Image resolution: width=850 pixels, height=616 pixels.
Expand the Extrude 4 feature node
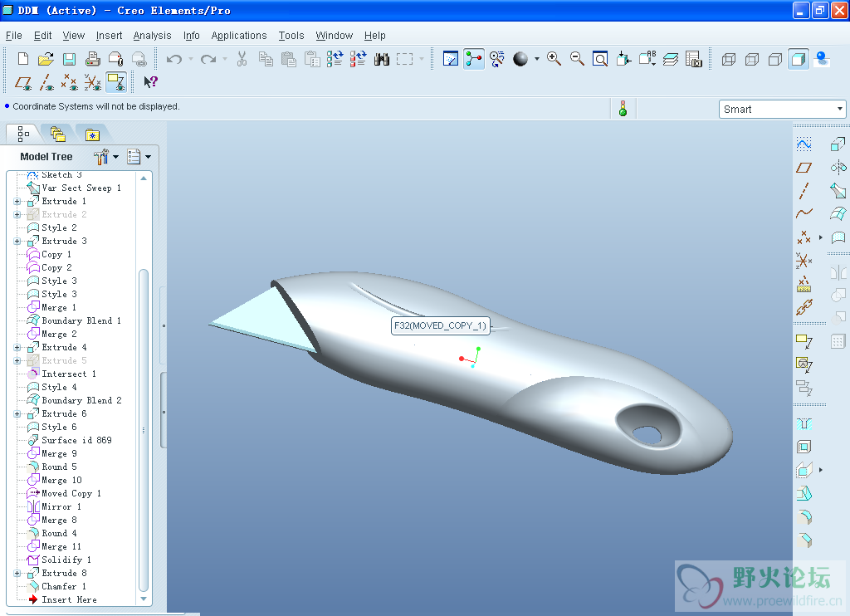tap(17, 348)
